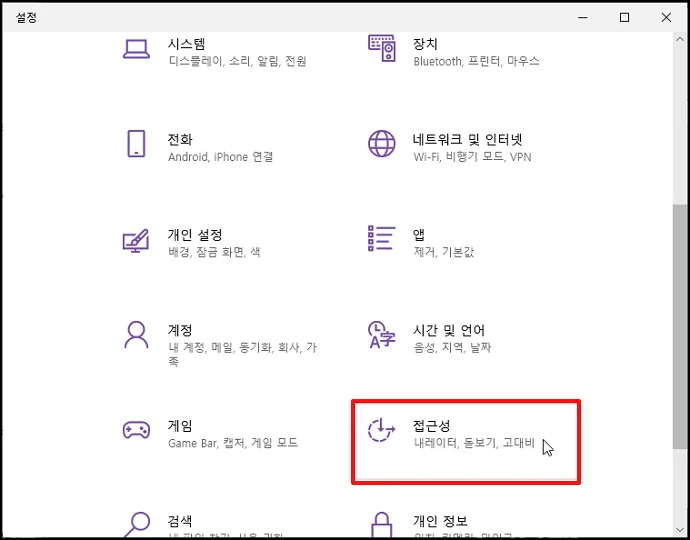The height and width of the screenshot is (540, 690).
Task: Click the Search magnifier icon
Action: coord(136,525)
